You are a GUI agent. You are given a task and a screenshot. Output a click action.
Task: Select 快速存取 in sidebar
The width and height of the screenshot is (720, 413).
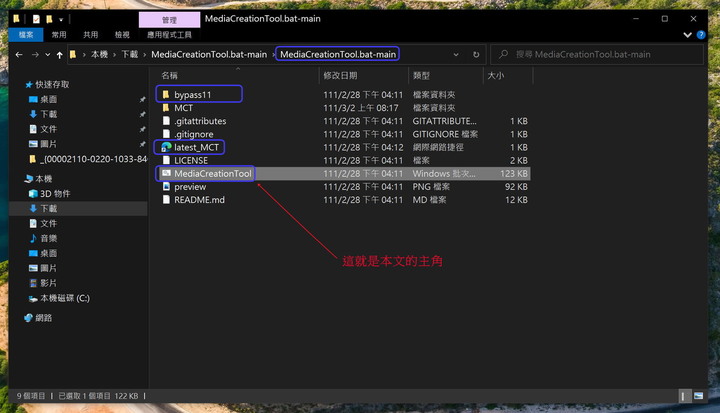(x=47, y=85)
